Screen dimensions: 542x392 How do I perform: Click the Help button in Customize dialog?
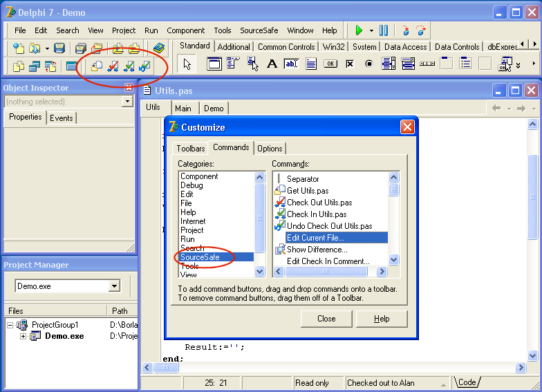(382, 319)
